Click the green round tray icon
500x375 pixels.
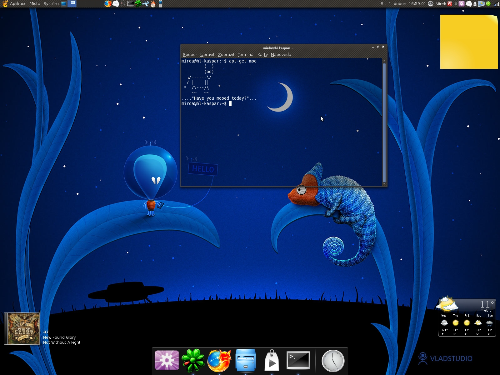click(488, 4)
